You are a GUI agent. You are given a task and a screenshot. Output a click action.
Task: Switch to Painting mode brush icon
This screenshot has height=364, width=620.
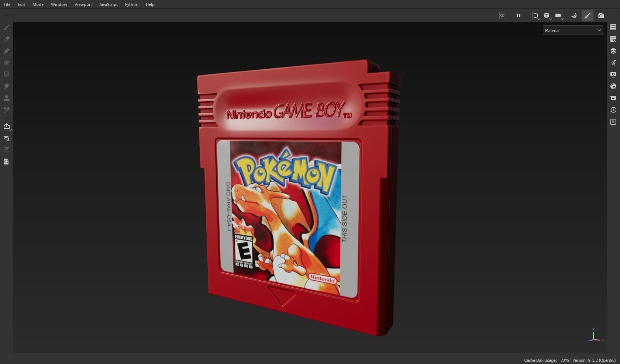click(588, 15)
